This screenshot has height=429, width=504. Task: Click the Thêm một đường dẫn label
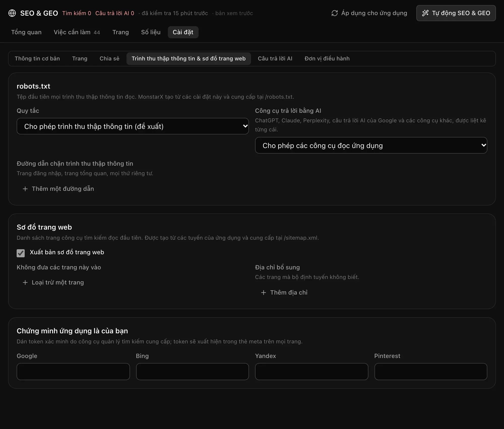(63, 189)
